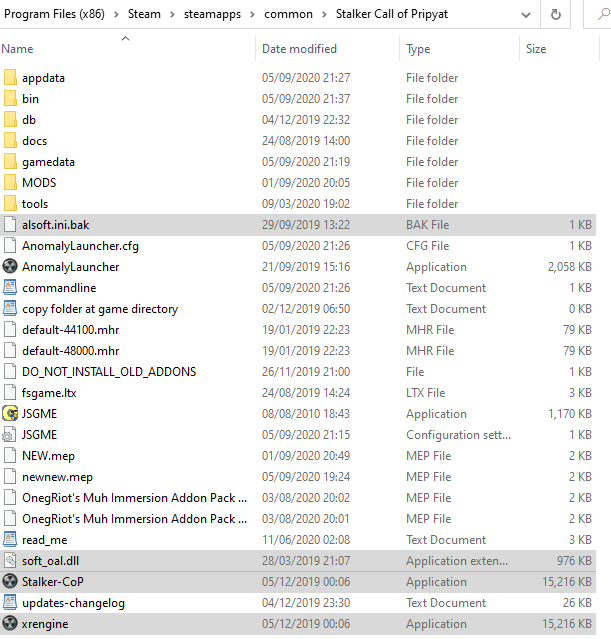Image resolution: width=611 pixels, height=639 pixels.
Task: Select the MODS folder icon
Action: (10, 183)
